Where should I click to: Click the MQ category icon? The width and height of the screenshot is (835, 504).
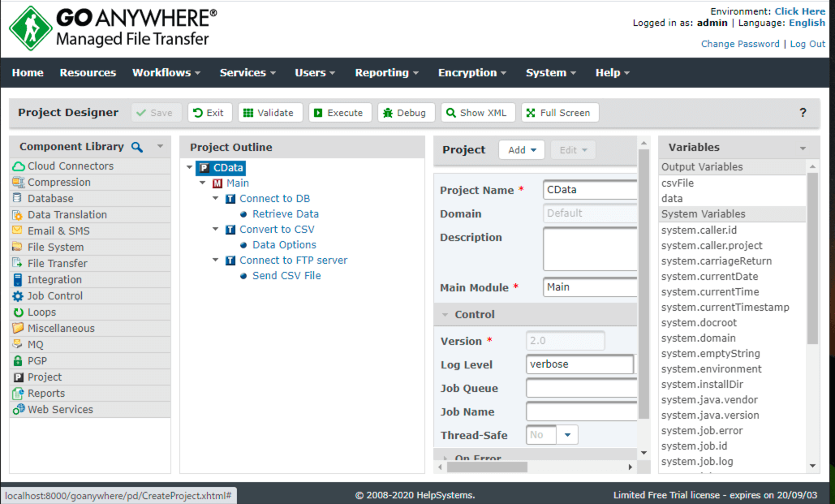point(18,344)
